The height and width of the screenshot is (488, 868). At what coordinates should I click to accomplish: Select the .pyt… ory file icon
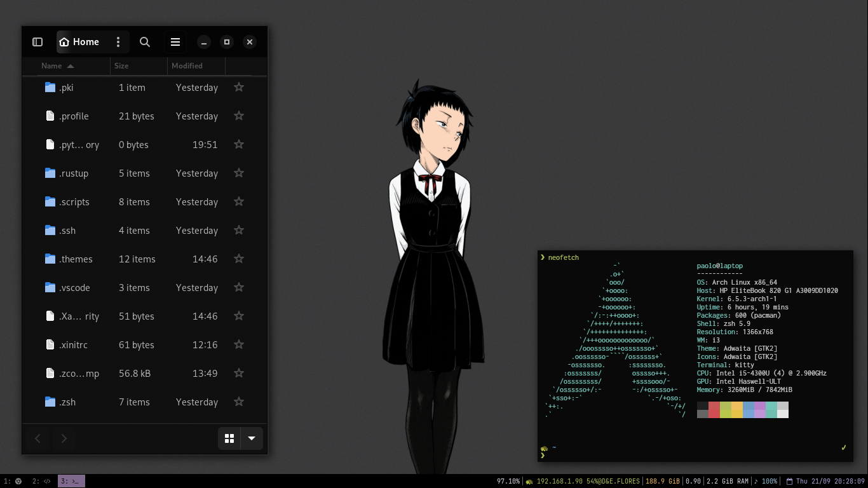tap(50, 144)
